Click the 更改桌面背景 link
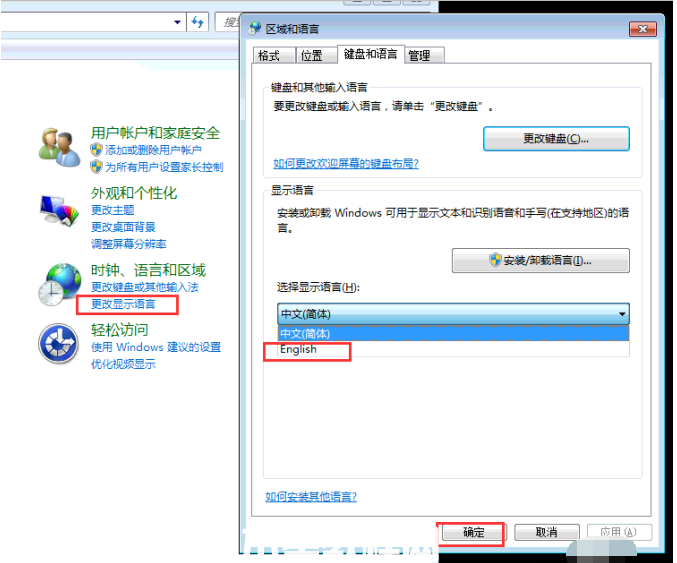This screenshot has height=563, width=677. click(123, 227)
